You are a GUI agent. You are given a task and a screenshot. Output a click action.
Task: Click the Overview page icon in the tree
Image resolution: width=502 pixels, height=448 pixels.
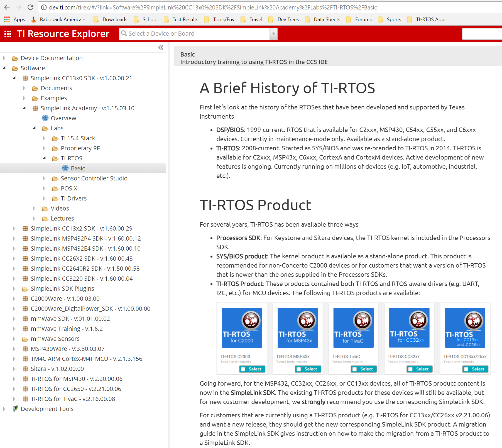tap(45, 118)
